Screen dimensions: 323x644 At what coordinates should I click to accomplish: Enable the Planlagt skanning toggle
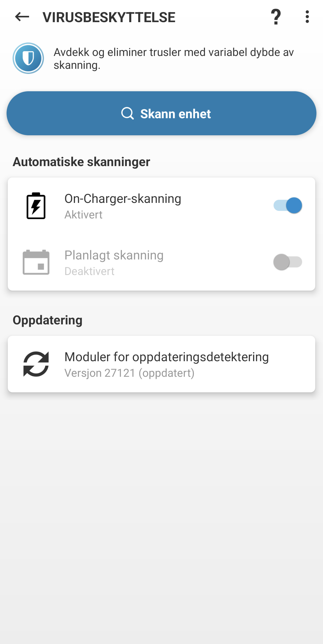(288, 262)
